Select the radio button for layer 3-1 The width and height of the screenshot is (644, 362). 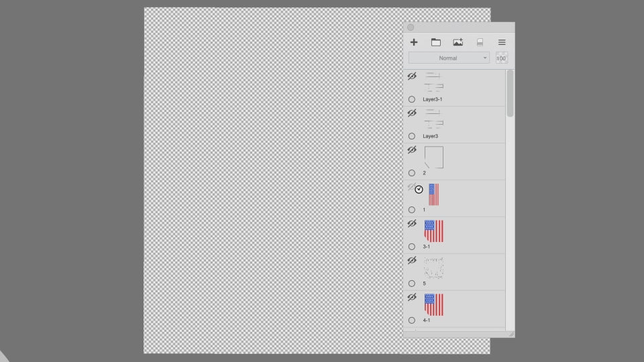(412, 247)
